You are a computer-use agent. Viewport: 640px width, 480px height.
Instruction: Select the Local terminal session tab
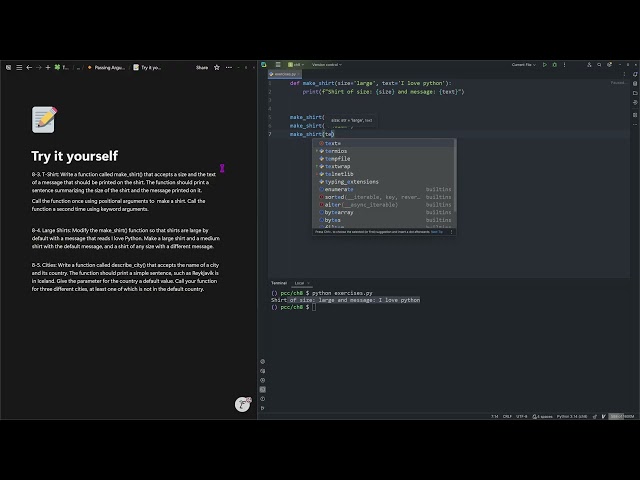[x=300, y=283]
